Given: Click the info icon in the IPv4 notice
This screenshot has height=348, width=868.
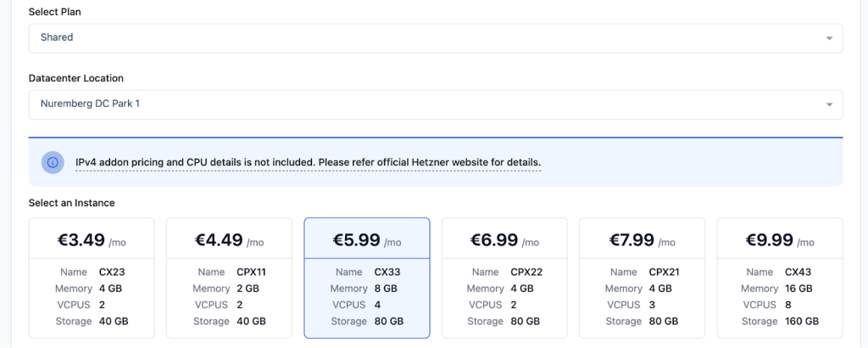Looking at the screenshot, I should pos(53,162).
